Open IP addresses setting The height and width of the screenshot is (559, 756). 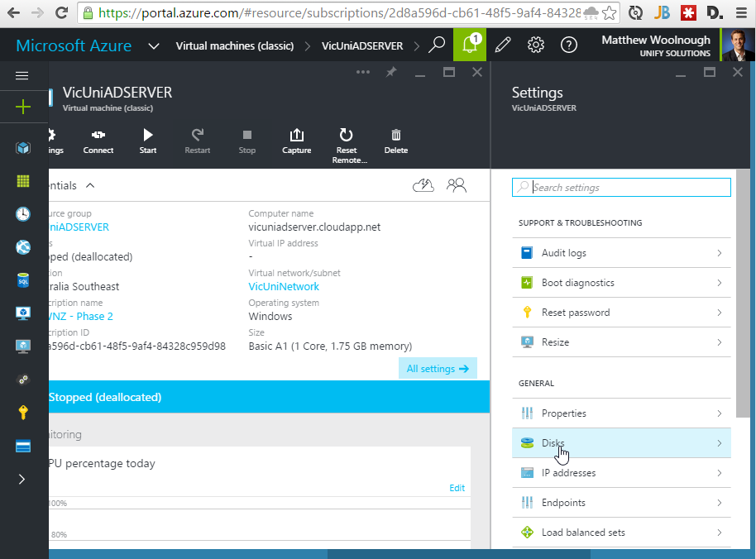[621, 473]
